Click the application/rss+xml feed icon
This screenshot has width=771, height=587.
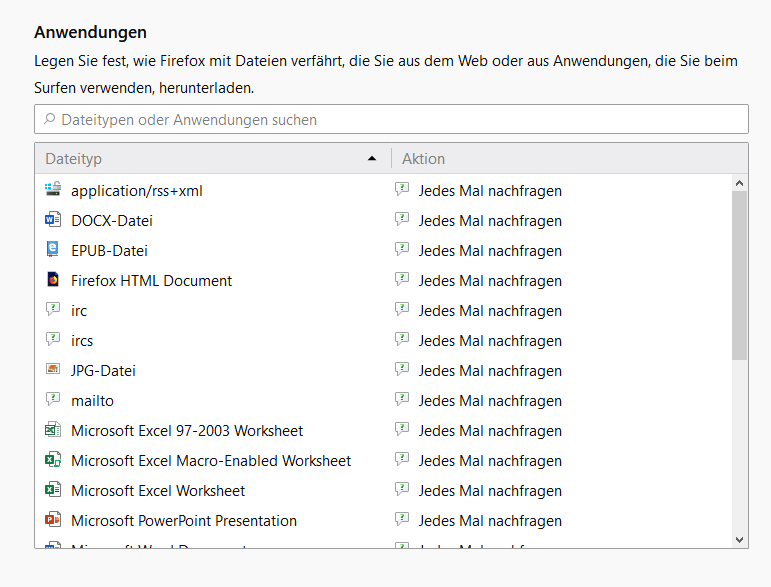coord(53,190)
